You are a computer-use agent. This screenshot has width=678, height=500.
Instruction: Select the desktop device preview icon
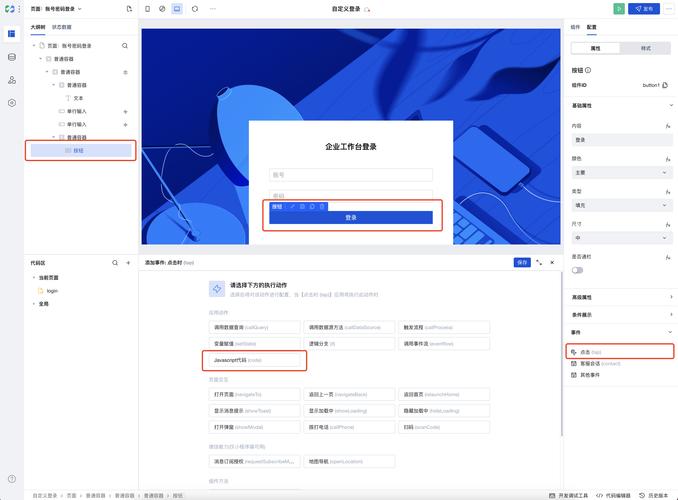tap(177, 8)
